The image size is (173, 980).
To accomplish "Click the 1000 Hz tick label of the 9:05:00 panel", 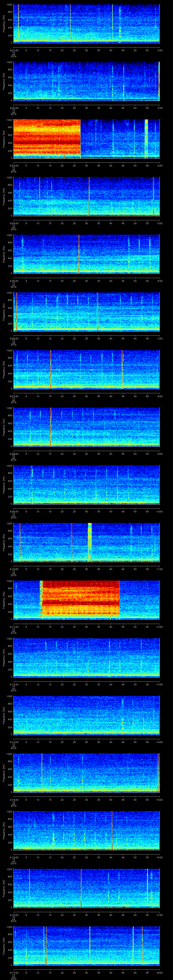I will pyautogui.click(x=9, y=235).
